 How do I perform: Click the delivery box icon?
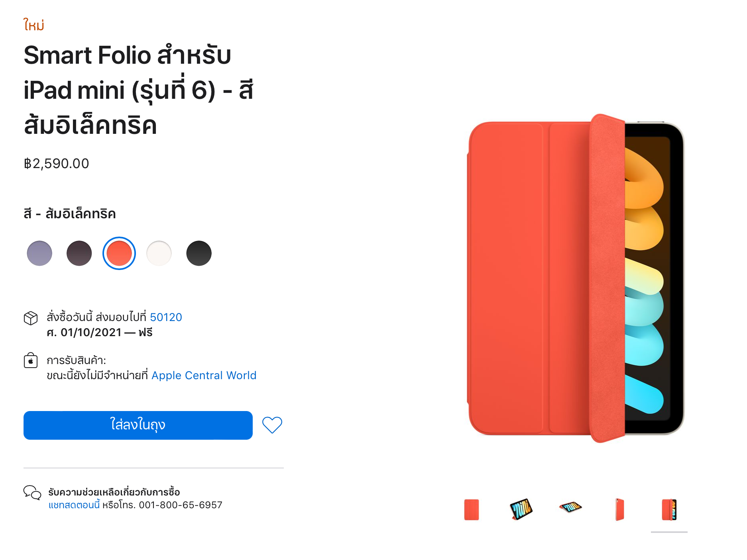(31, 318)
